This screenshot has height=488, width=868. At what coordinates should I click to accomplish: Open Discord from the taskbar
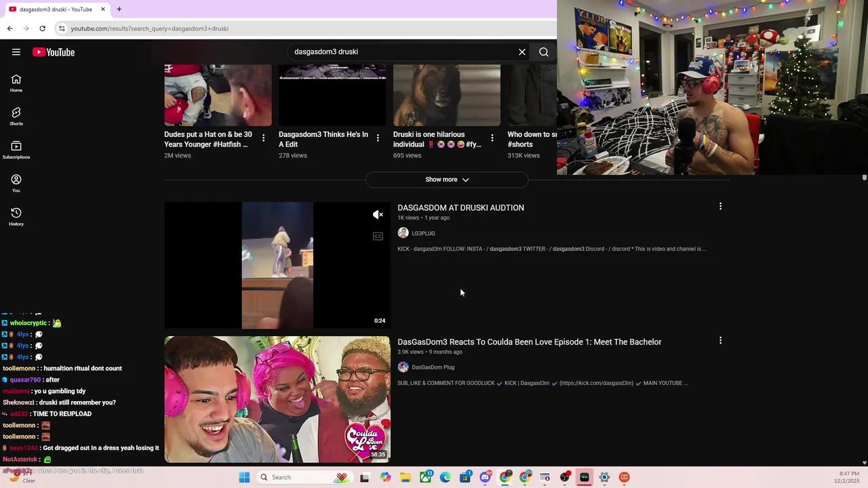485,477
